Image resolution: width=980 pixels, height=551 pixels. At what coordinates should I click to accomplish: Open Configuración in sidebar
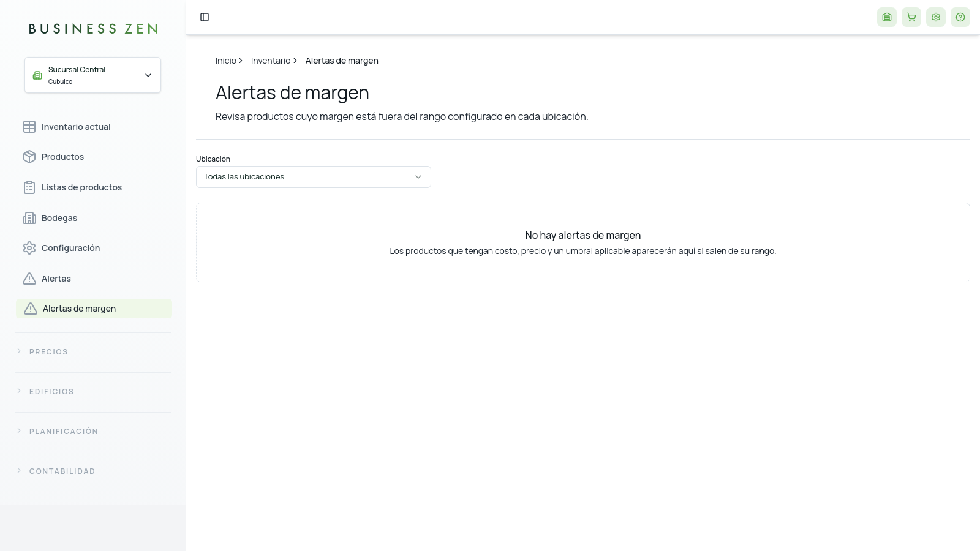click(94, 248)
